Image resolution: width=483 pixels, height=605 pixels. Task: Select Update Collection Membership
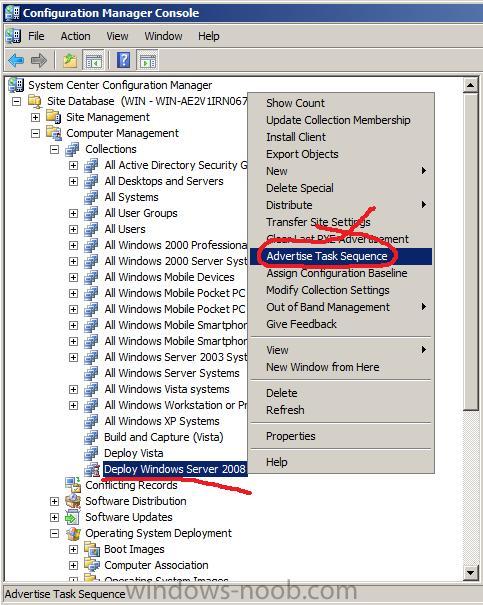coord(341,120)
